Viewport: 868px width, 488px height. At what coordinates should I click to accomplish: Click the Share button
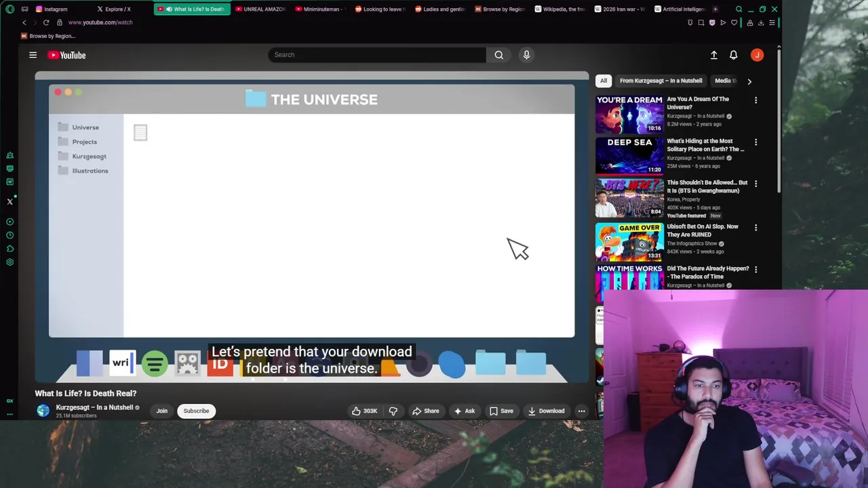tap(426, 411)
